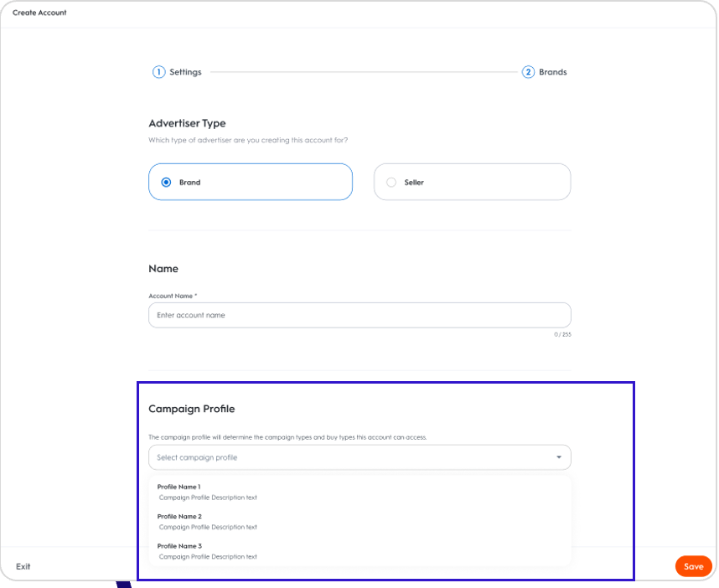This screenshot has width=719, height=588.
Task: Open the Select campaign profile dropdown
Action: [x=352, y=457]
